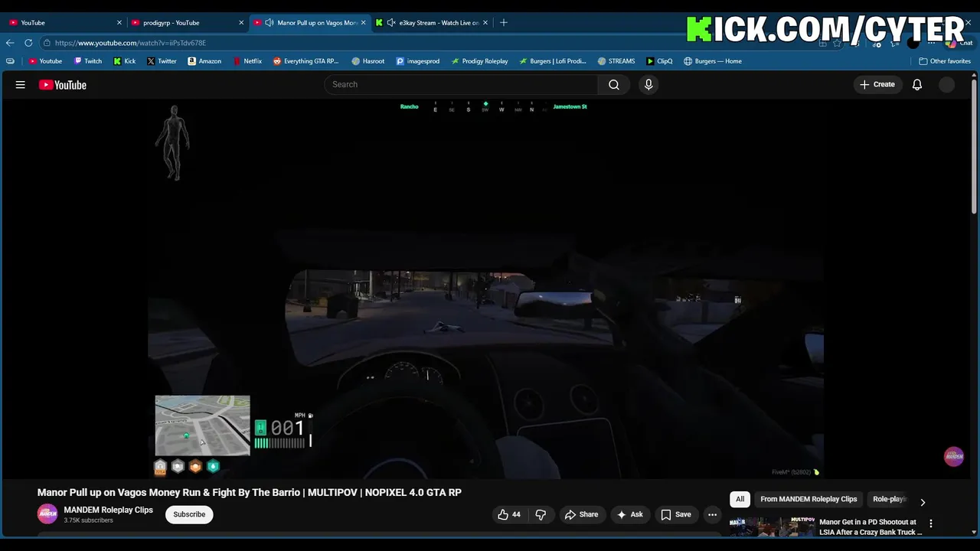Open the account avatar menu
Image resolution: width=980 pixels, height=551 pixels.
click(947, 84)
